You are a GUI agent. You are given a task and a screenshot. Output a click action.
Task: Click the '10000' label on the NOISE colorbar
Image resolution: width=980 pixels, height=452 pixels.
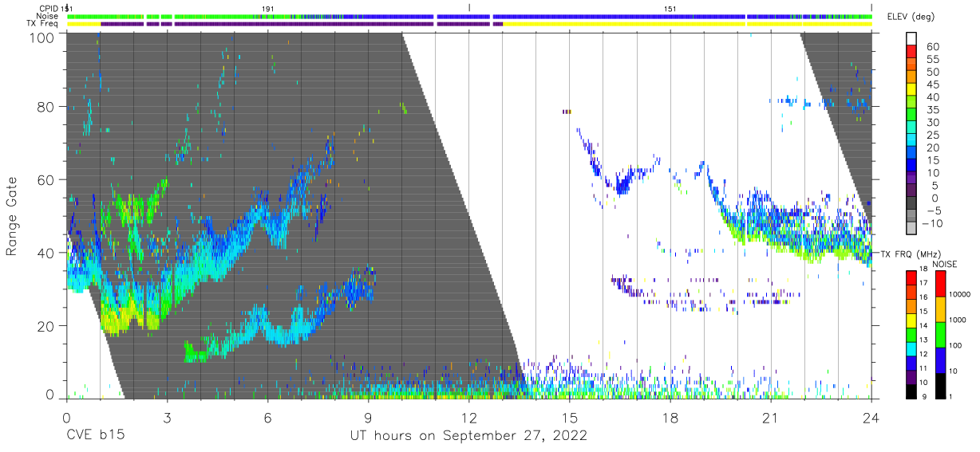pyautogui.click(x=959, y=294)
